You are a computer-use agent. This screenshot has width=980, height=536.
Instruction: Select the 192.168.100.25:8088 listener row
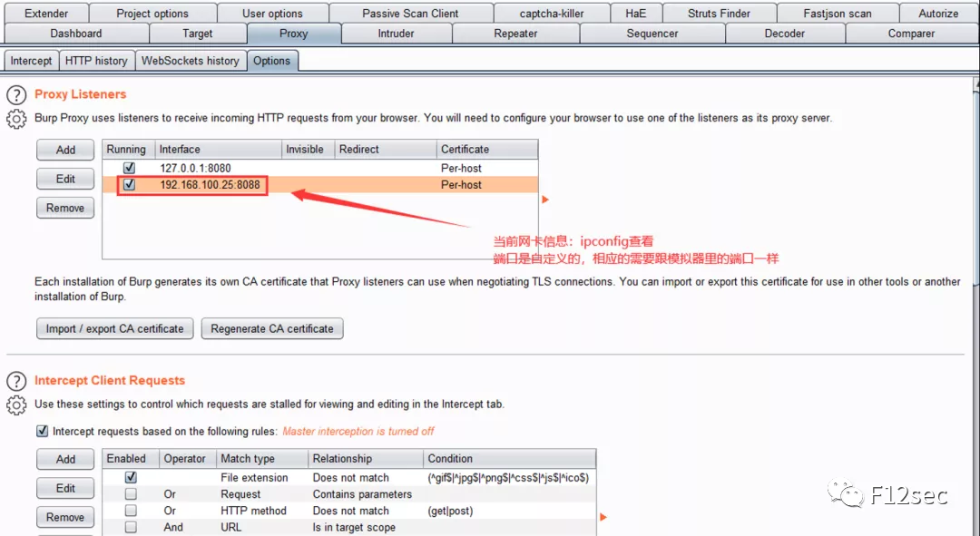[x=320, y=184]
